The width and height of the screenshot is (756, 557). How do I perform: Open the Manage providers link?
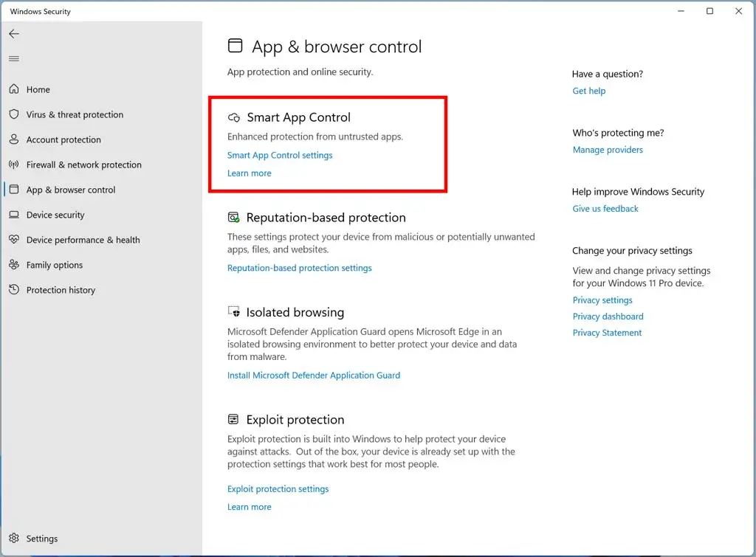pos(608,150)
